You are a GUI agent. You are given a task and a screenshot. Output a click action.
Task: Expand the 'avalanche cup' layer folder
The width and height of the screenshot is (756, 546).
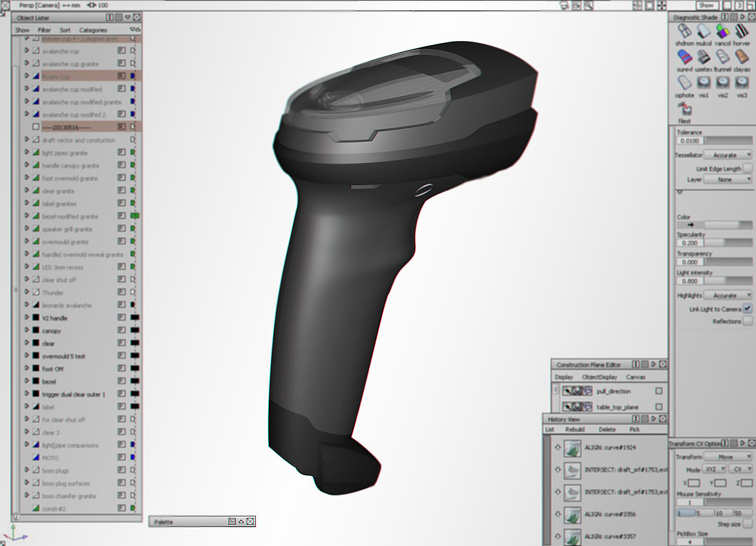click(x=26, y=51)
